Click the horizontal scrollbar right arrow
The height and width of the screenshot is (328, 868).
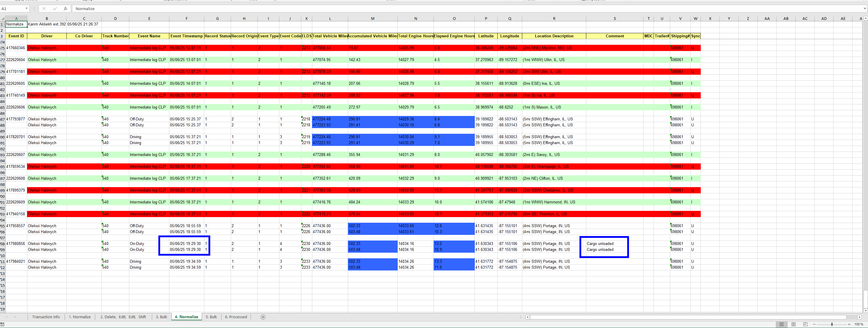pos(859,317)
